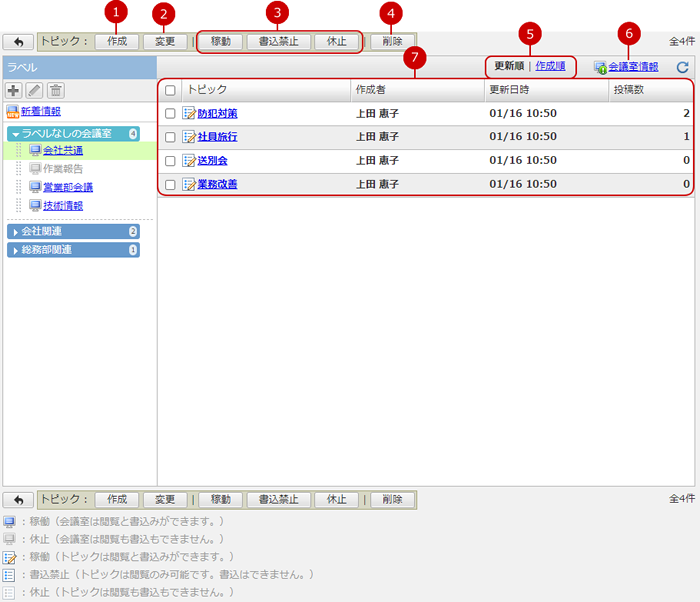Screen dimensions: 700x602
Task: Click the delete label trash icon
Action: [x=56, y=90]
